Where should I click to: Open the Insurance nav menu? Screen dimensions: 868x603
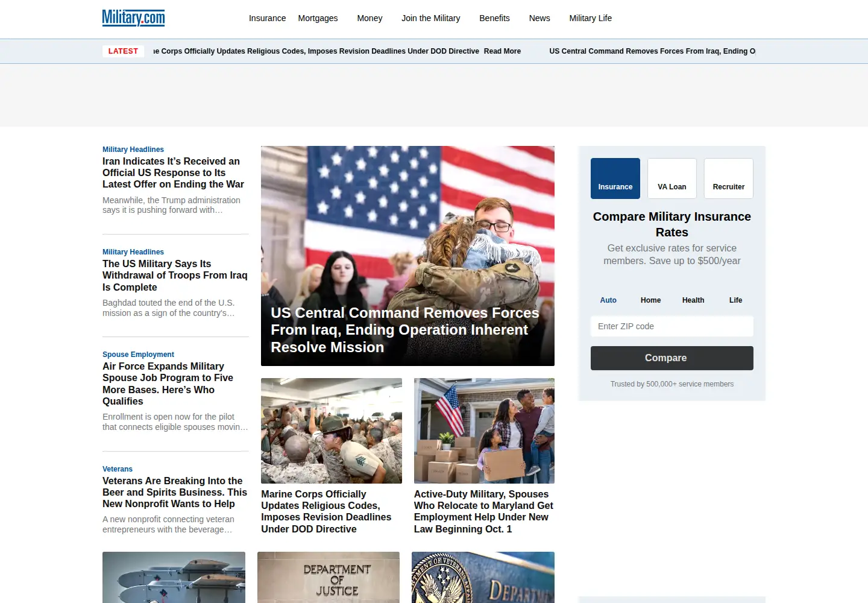(267, 18)
